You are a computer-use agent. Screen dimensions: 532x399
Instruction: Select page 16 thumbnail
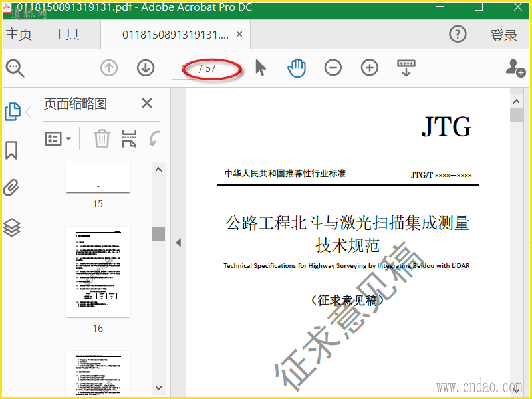point(98,271)
